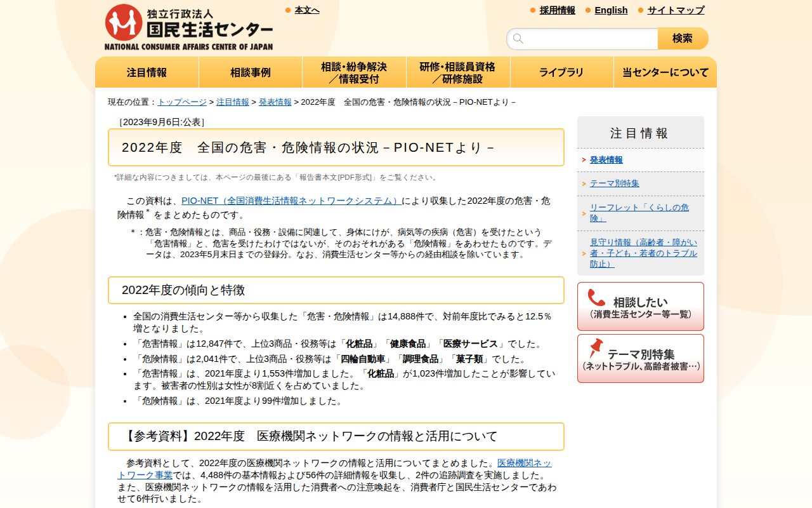Click the page title 全国の危害・危険情報の状況
The image size is (812, 508).
tap(336, 147)
